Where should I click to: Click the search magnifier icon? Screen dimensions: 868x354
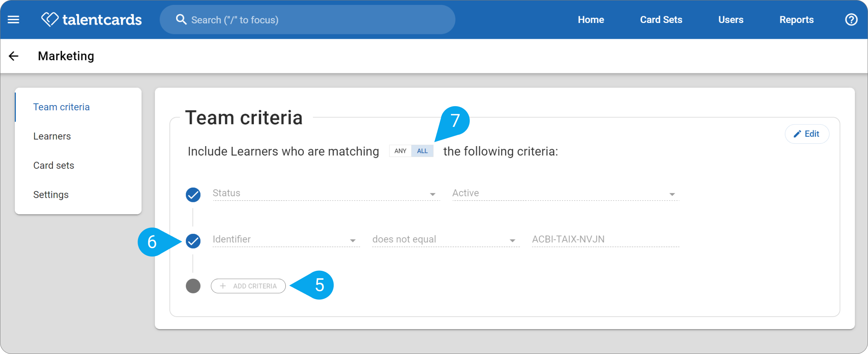point(181,20)
